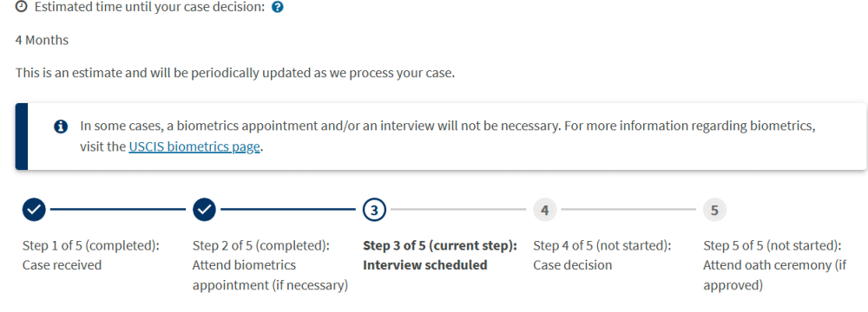The height and width of the screenshot is (312, 868).
Task: Click the grey progress line between steps 3 and 4
Action: [x=458, y=210]
